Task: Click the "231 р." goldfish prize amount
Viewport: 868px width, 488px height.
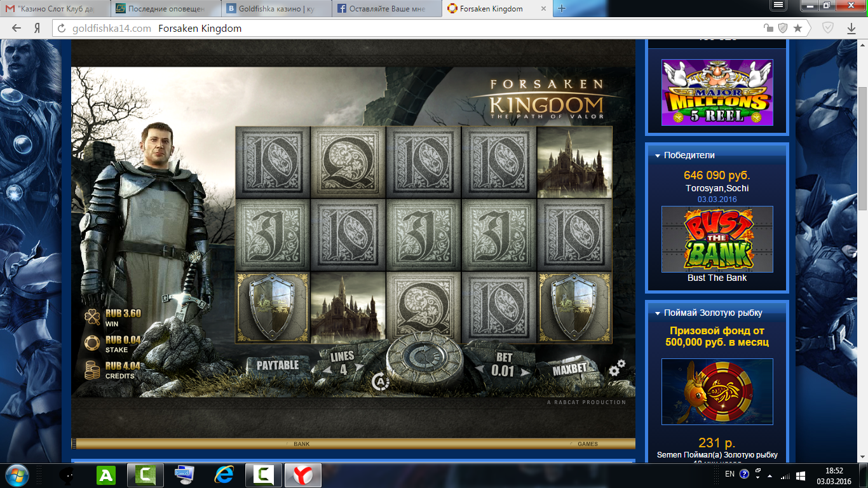Action: coord(717,443)
